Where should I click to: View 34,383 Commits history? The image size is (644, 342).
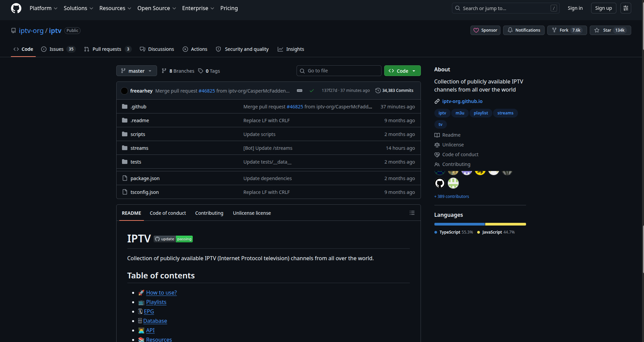pyautogui.click(x=394, y=91)
